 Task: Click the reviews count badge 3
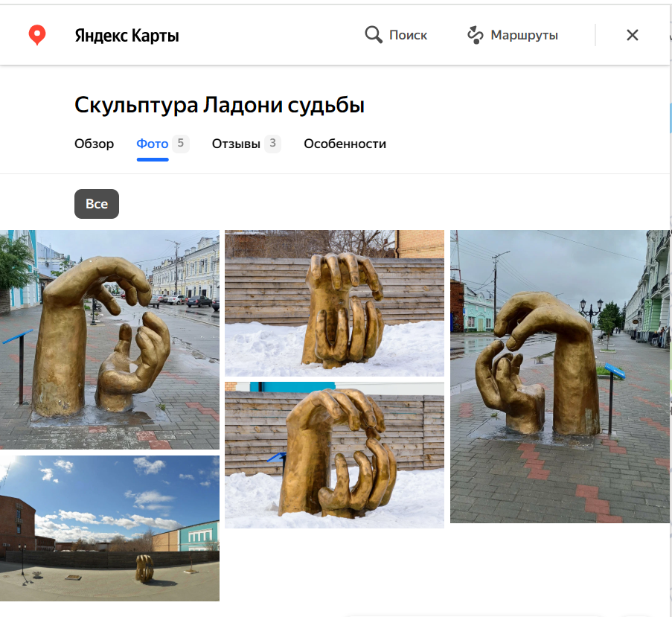tap(272, 144)
